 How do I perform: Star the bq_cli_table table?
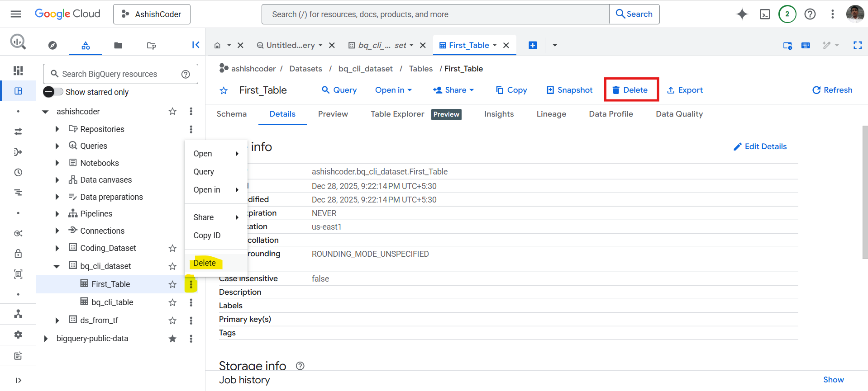click(172, 302)
